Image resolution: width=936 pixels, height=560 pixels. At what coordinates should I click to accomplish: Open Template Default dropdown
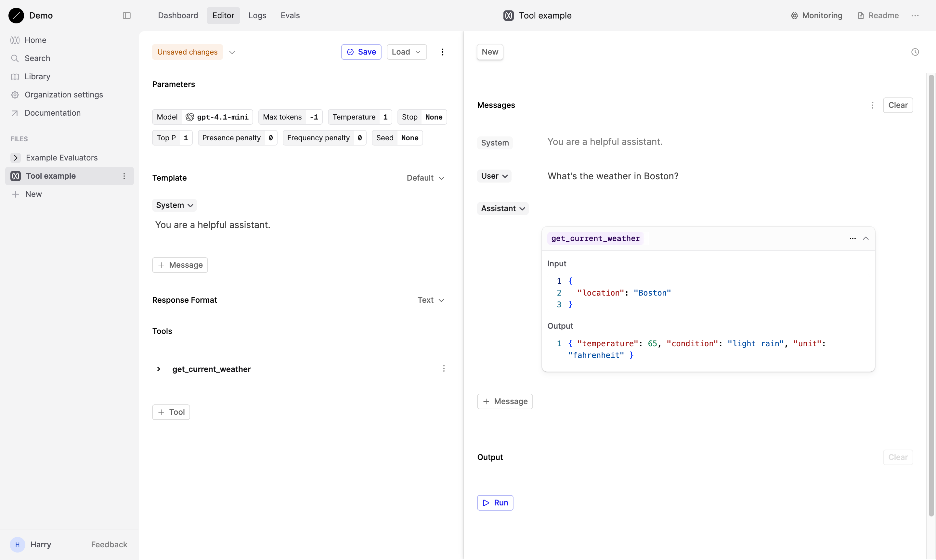pos(425,178)
